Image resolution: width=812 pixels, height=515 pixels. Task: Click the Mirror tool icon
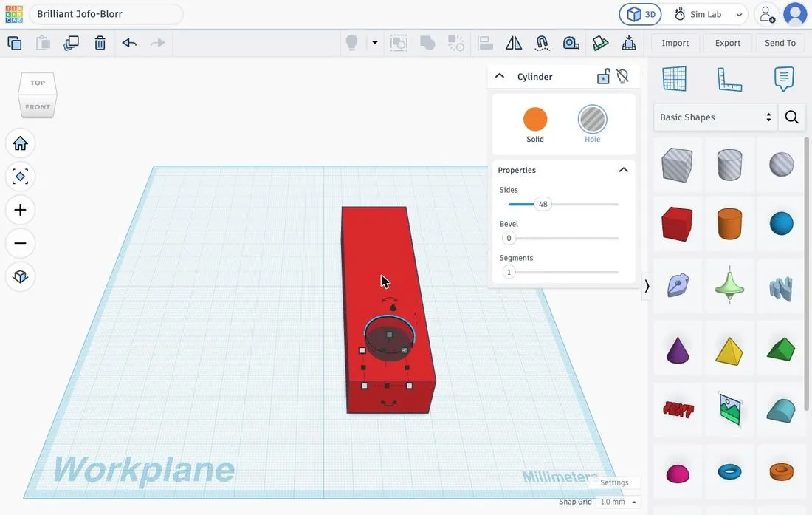pos(513,43)
